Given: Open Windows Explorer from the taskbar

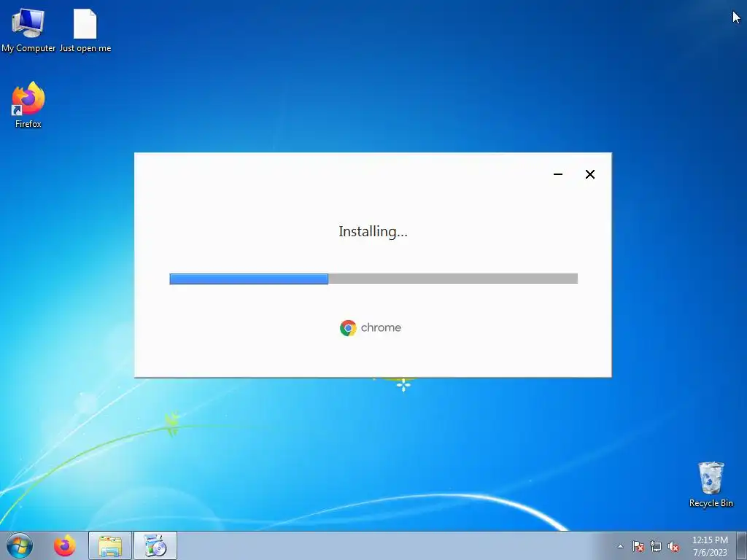Looking at the screenshot, I should (110, 545).
